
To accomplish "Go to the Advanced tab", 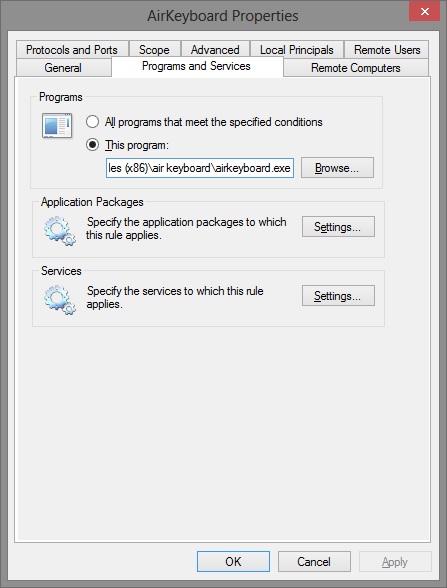I will point(215,50).
